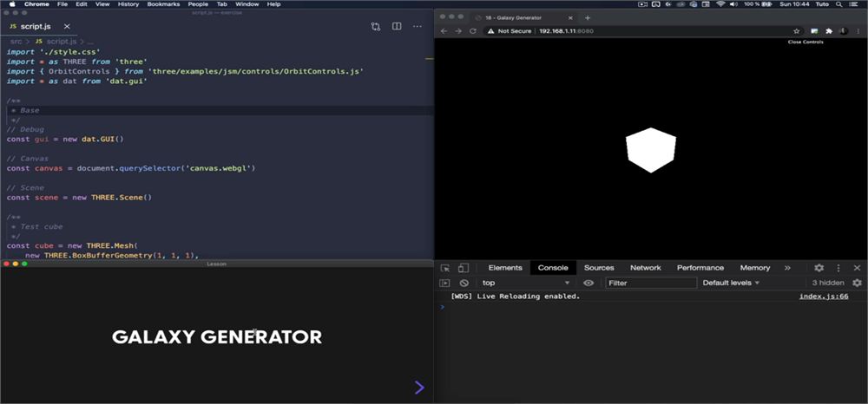This screenshot has width=868, height=404.
Task: Open the Default levels dropdown
Action: tap(731, 283)
